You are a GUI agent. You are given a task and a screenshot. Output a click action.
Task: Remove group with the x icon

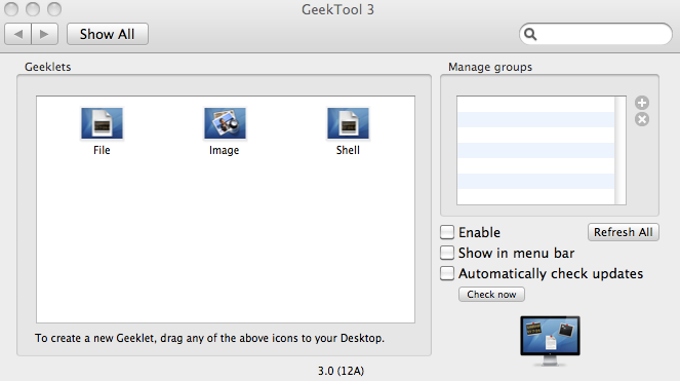[642, 119]
